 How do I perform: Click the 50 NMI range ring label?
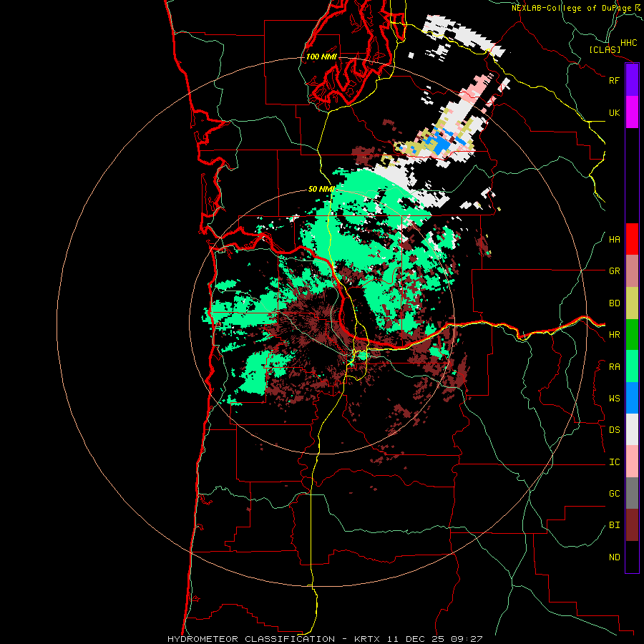(x=321, y=189)
